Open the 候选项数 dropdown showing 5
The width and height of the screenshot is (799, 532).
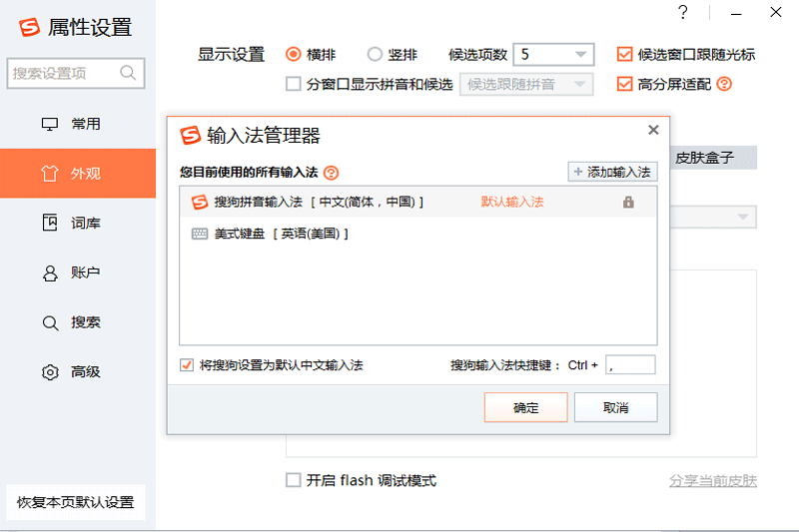553,55
